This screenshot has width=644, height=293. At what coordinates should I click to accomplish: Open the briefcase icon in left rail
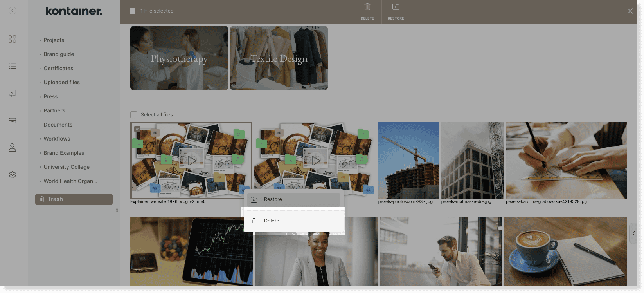pos(13,120)
